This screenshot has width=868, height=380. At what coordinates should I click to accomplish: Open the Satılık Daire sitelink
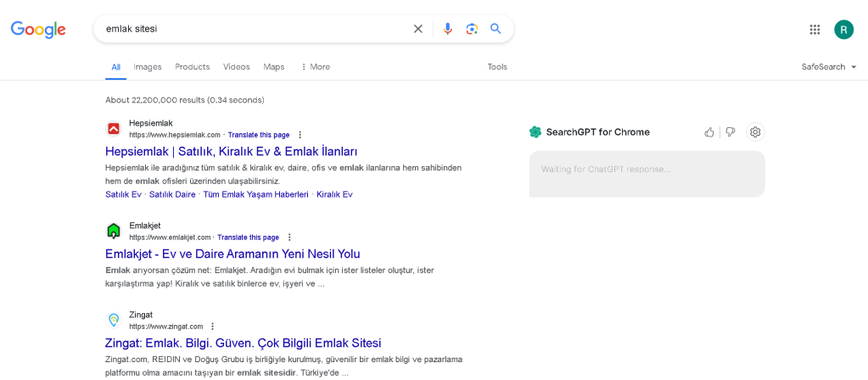[172, 195]
